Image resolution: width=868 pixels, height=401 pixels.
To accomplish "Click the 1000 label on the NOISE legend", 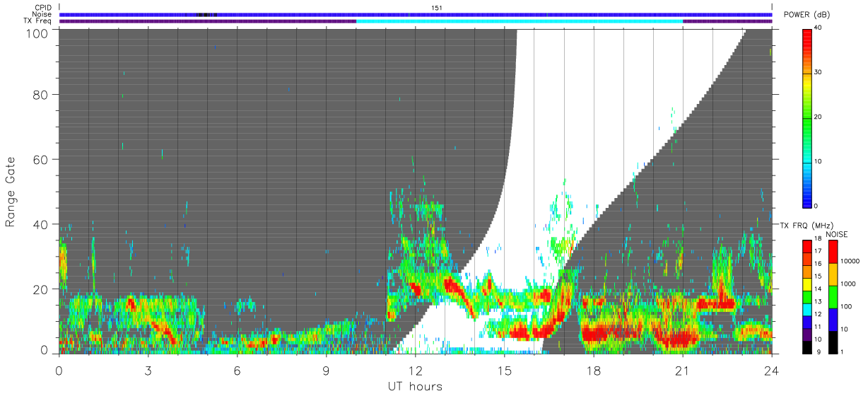I will 848,284.
